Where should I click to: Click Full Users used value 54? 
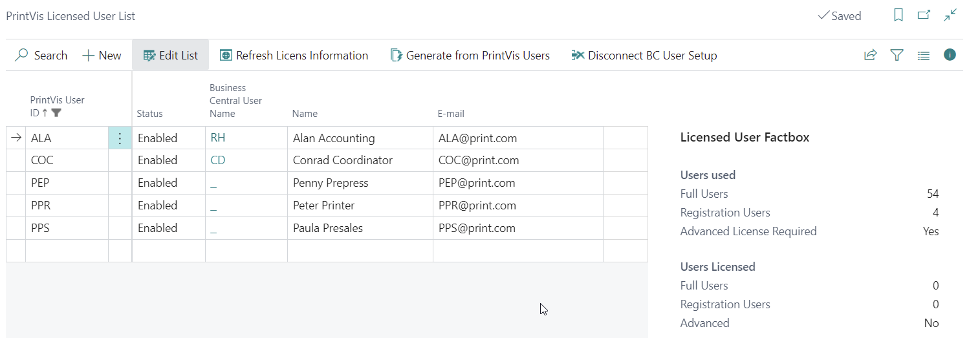932,194
